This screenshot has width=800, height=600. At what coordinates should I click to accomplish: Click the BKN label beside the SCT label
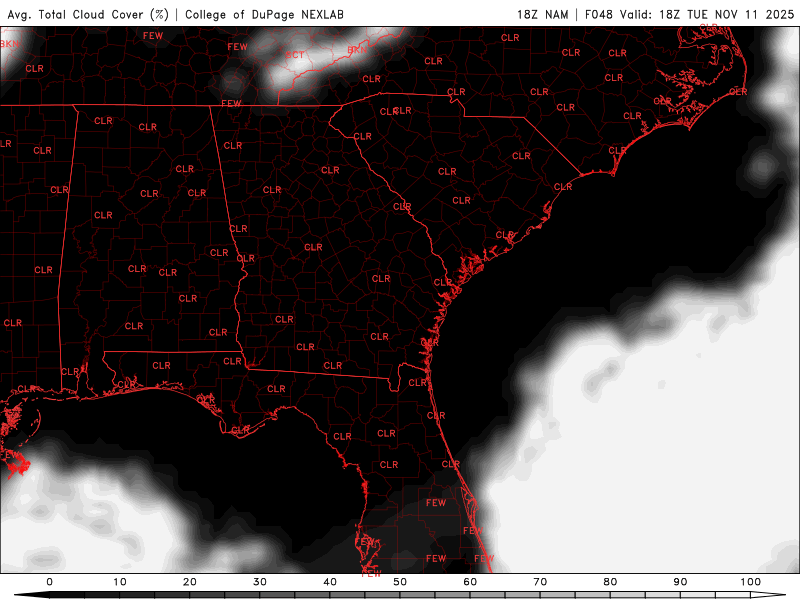[357, 50]
